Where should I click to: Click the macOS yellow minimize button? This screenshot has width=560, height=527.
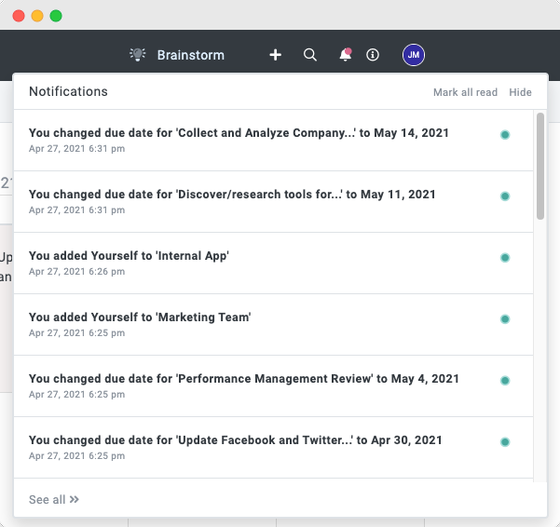(x=37, y=16)
